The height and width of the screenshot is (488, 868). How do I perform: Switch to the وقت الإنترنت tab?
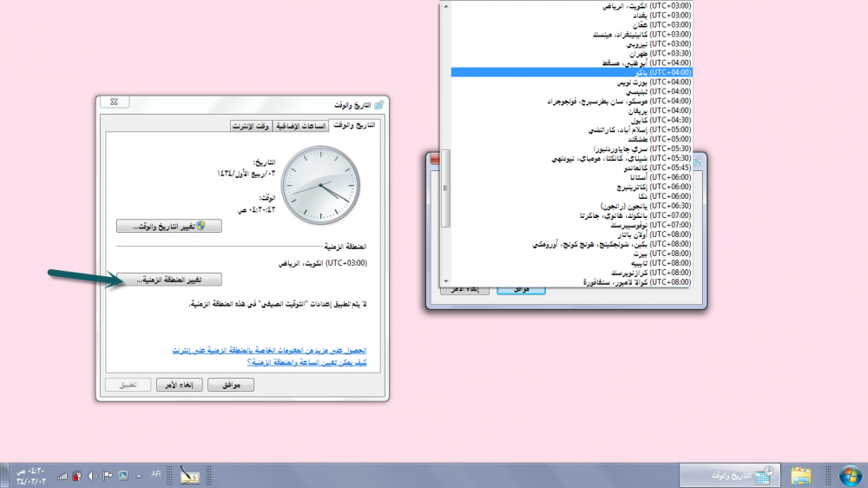(251, 125)
